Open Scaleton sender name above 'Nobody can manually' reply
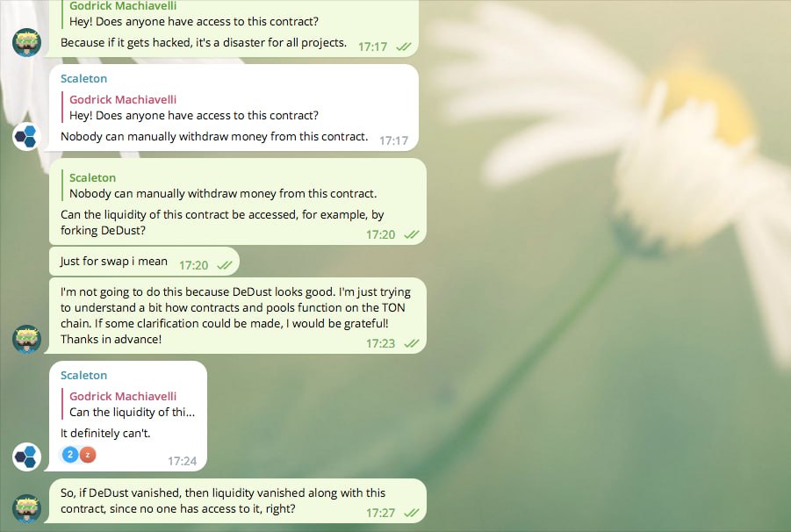791x532 pixels. point(83,79)
